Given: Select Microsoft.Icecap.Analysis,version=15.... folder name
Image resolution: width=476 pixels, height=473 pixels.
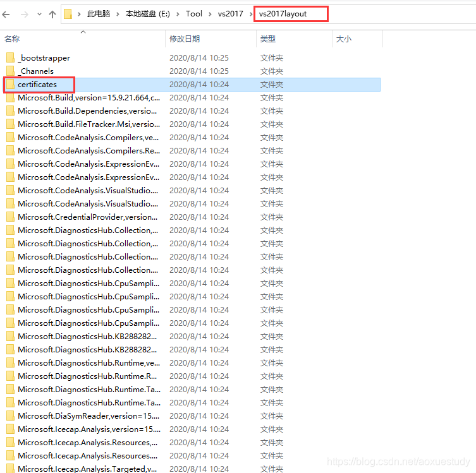Looking at the screenshot, I should coord(89,429).
